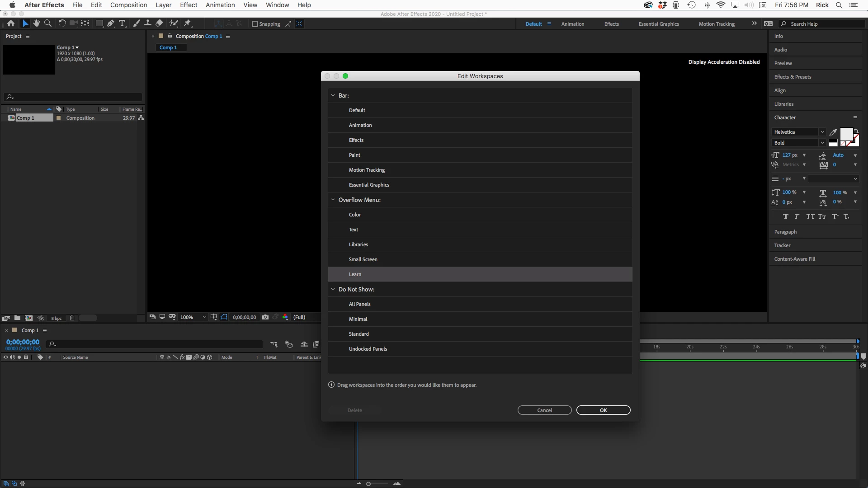Select the Horizontal Type tool
The height and width of the screenshot is (488, 868).
point(122,23)
